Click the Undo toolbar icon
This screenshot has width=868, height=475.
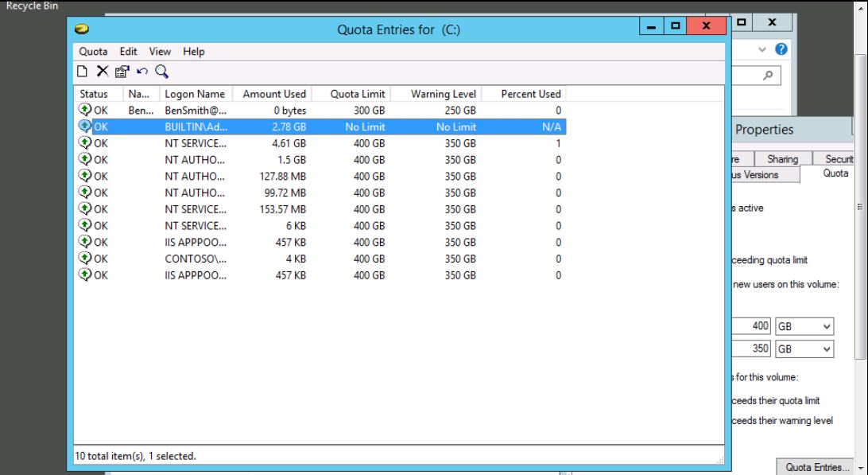tap(142, 71)
